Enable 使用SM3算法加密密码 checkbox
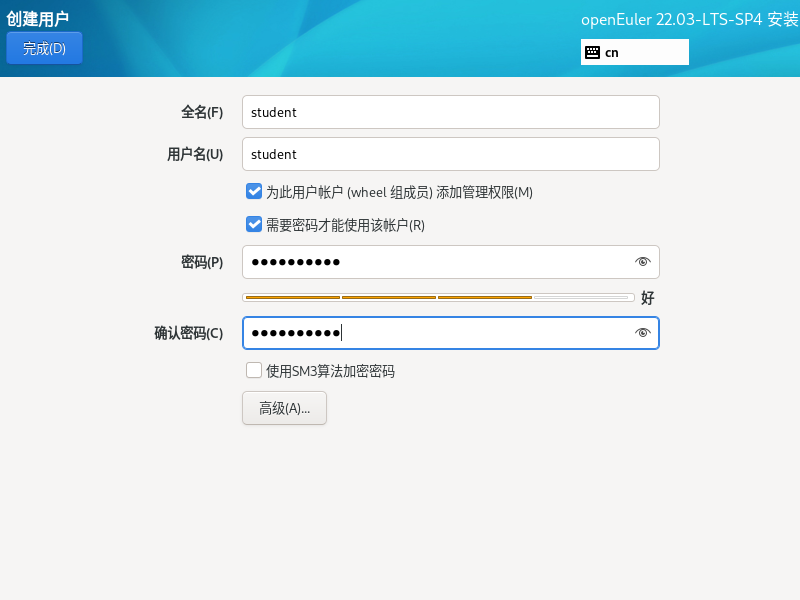The image size is (800, 600). coord(254,370)
